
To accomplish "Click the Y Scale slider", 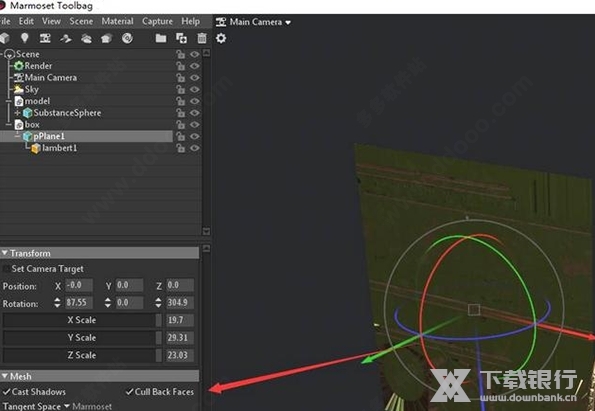I will (82, 337).
